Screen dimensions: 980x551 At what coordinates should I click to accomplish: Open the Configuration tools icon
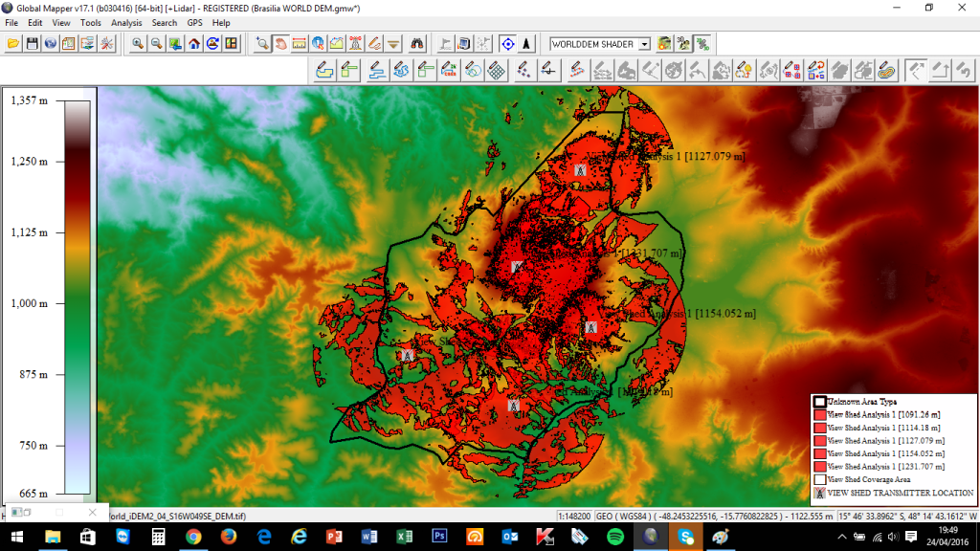click(x=106, y=44)
